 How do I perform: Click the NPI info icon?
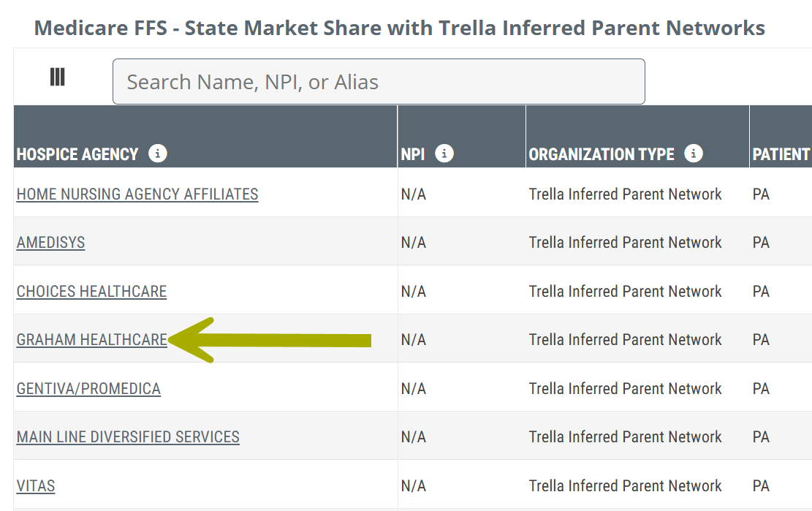click(444, 154)
